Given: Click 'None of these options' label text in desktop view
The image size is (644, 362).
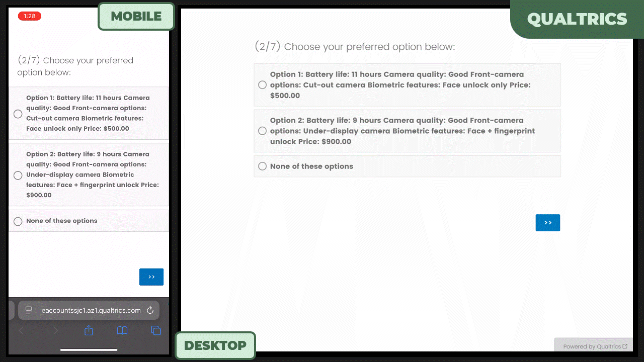Looking at the screenshot, I should click(311, 166).
